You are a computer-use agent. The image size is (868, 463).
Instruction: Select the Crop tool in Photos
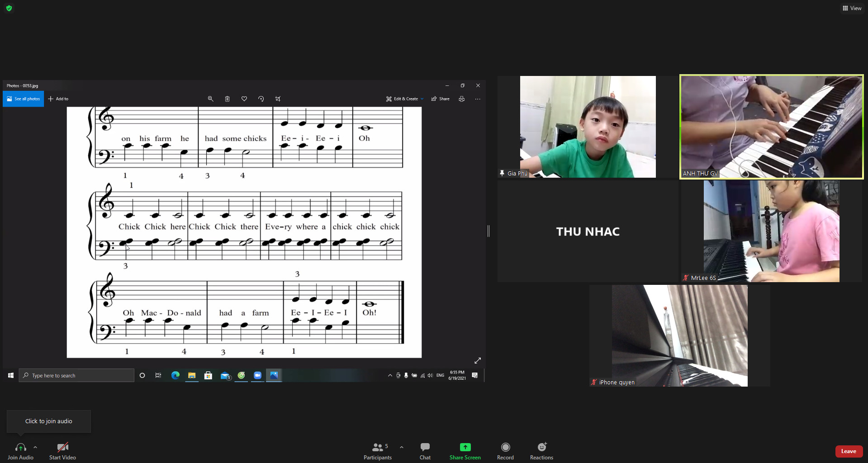click(278, 99)
